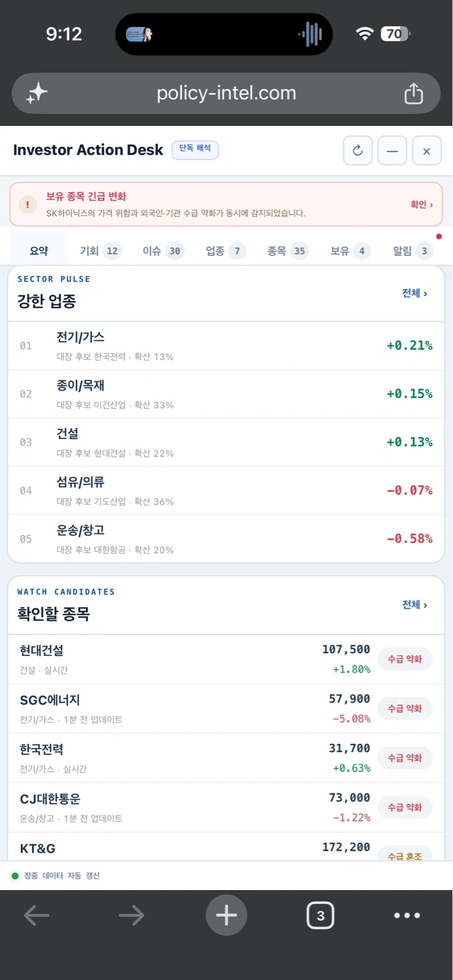Tap the sparkle assistant icon beside URL
The height and width of the screenshot is (980, 453).
pyautogui.click(x=37, y=93)
